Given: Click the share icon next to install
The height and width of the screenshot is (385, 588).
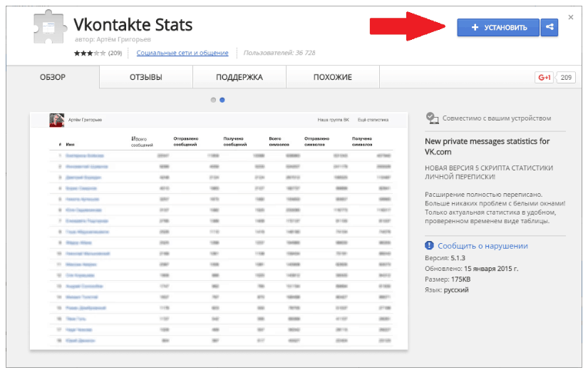Looking at the screenshot, I should (550, 28).
